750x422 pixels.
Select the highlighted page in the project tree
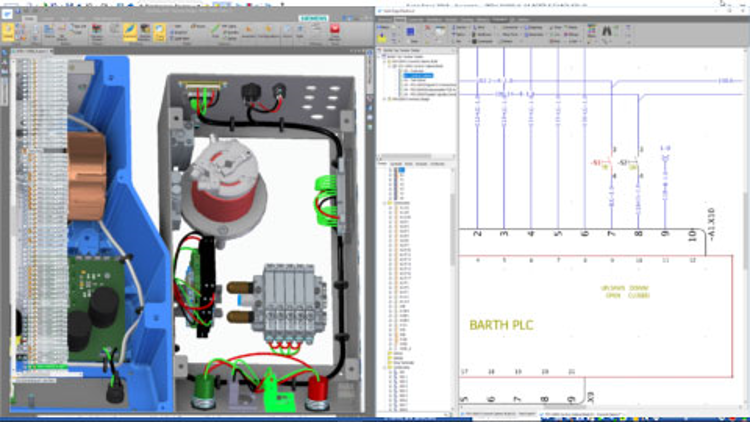tap(418, 76)
